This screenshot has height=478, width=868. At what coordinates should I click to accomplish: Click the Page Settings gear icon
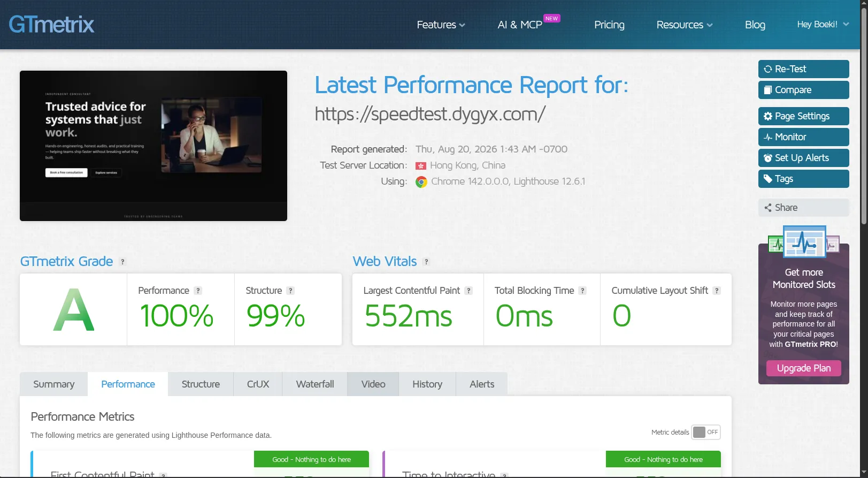768,116
